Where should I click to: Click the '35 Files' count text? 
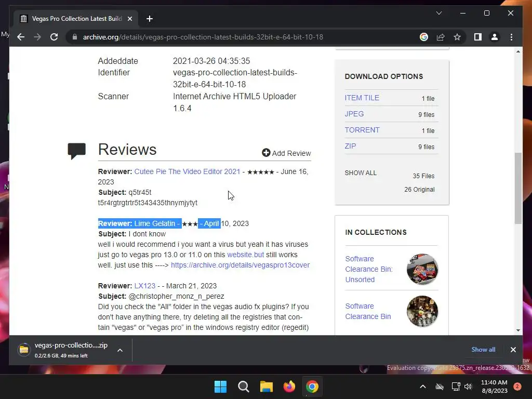tap(423, 176)
